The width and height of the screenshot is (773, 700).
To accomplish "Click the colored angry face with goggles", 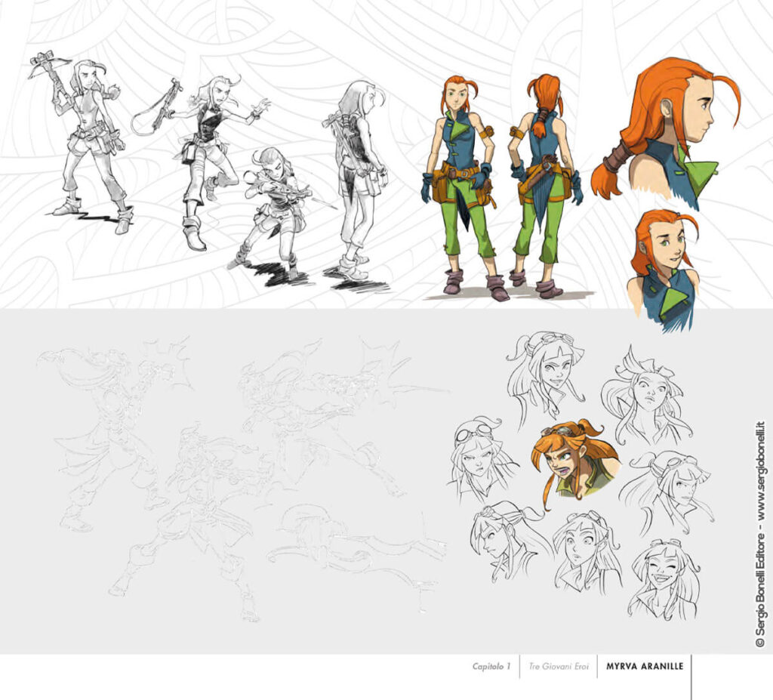I will pyautogui.click(x=574, y=461).
